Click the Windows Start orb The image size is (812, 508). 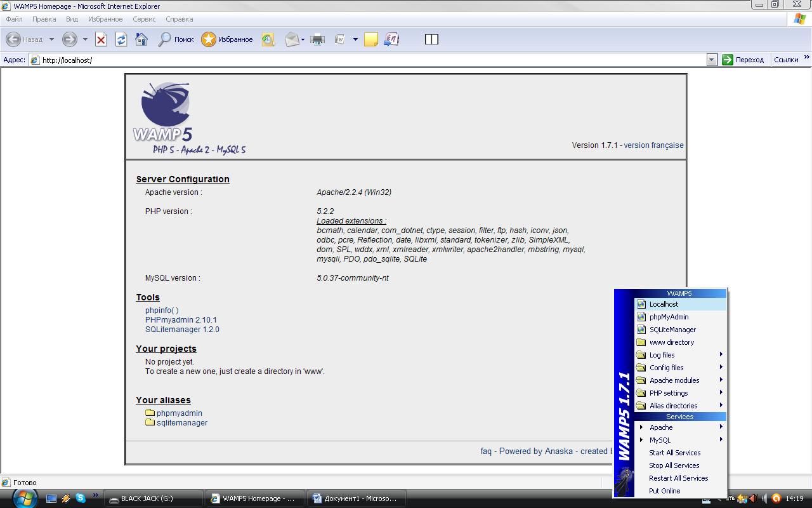[25, 498]
